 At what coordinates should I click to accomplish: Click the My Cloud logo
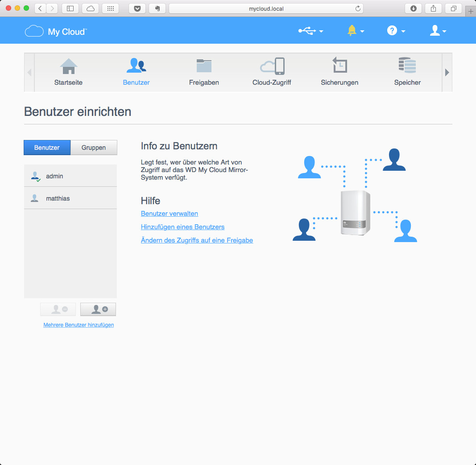(x=56, y=31)
